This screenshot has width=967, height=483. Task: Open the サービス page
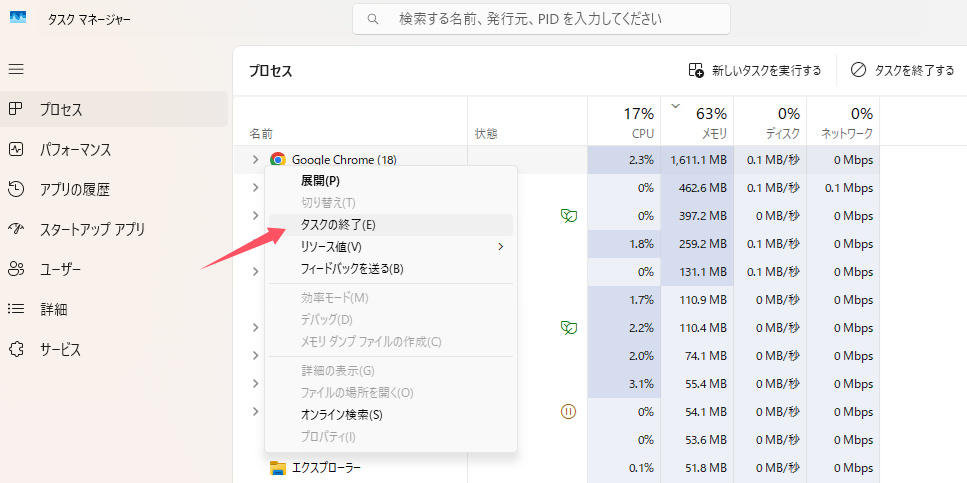60,349
